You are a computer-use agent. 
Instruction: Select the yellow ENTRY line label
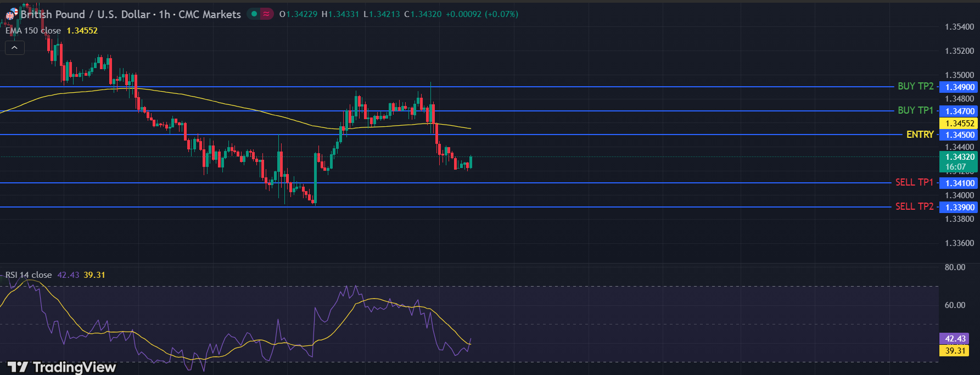[x=920, y=135]
